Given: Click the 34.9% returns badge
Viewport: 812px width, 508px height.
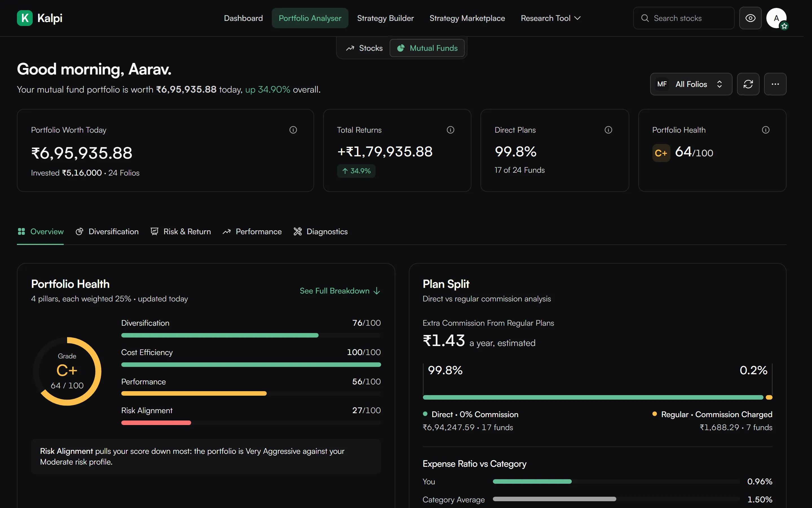Looking at the screenshot, I should click(x=356, y=171).
